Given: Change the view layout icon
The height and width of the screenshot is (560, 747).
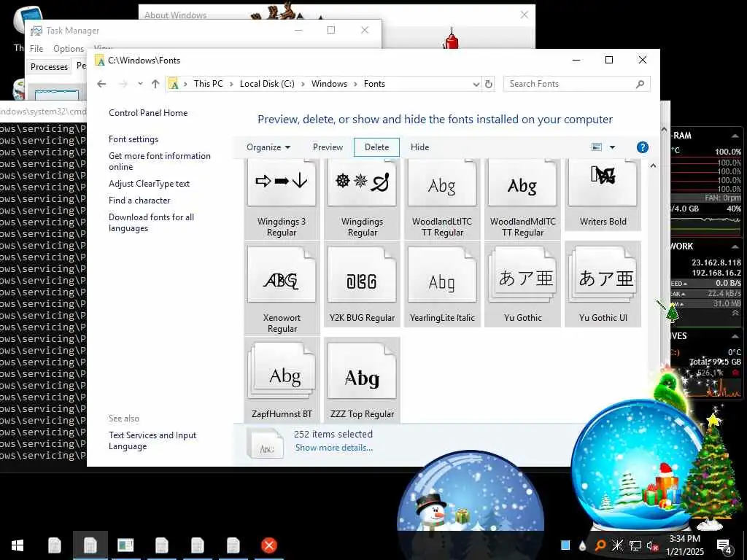Looking at the screenshot, I should [x=597, y=147].
